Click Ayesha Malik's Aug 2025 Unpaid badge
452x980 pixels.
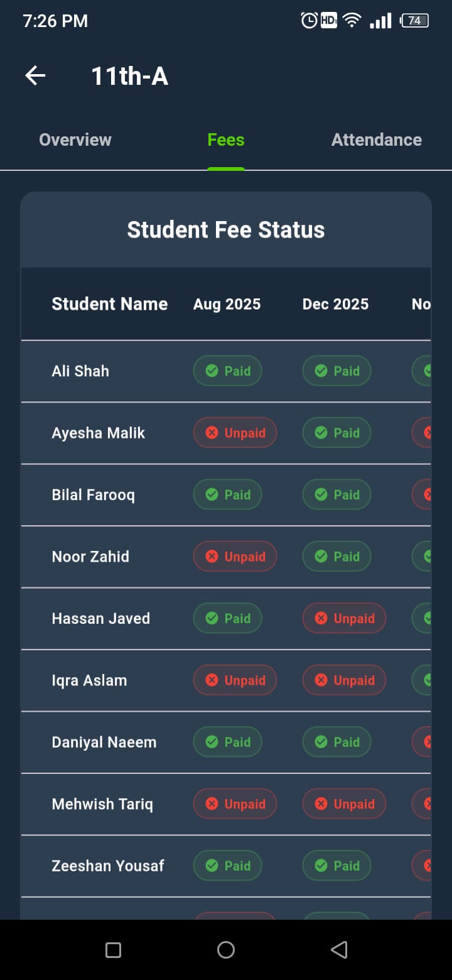(x=235, y=433)
